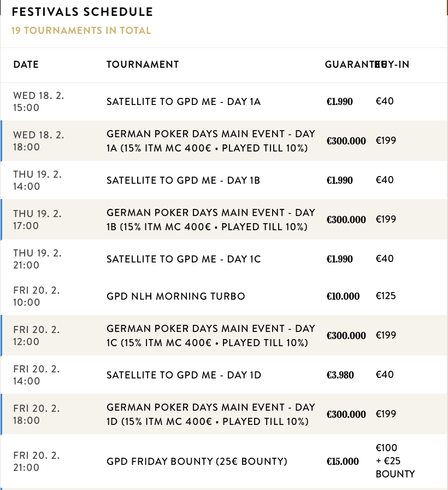
Task: Select the €3.980 guarantee value
Action: [x=340, y=375]
